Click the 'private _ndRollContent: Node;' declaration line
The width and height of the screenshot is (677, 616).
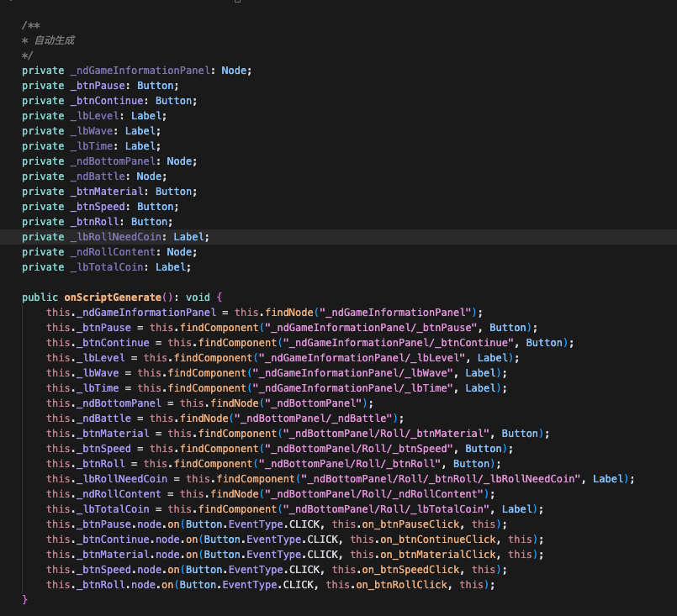(x=109, y=252)
